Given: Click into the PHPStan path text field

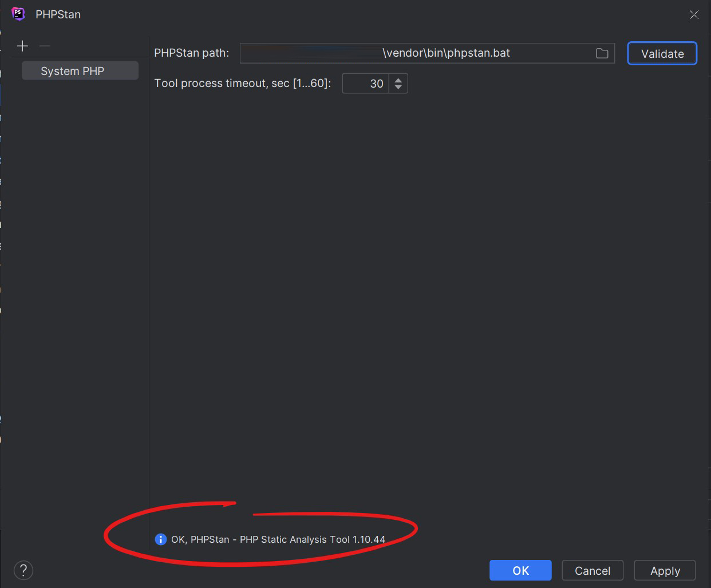Looking at the screenshot, I should (412, 53).
